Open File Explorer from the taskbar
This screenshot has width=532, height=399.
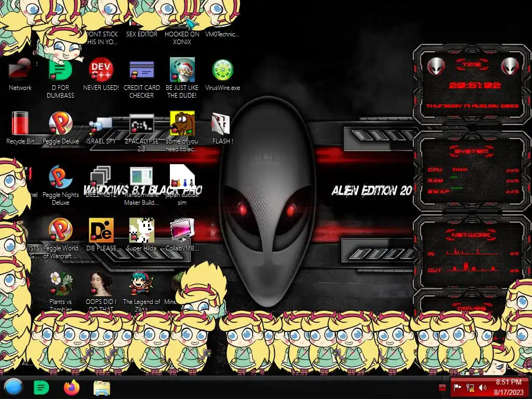[101, 388]
